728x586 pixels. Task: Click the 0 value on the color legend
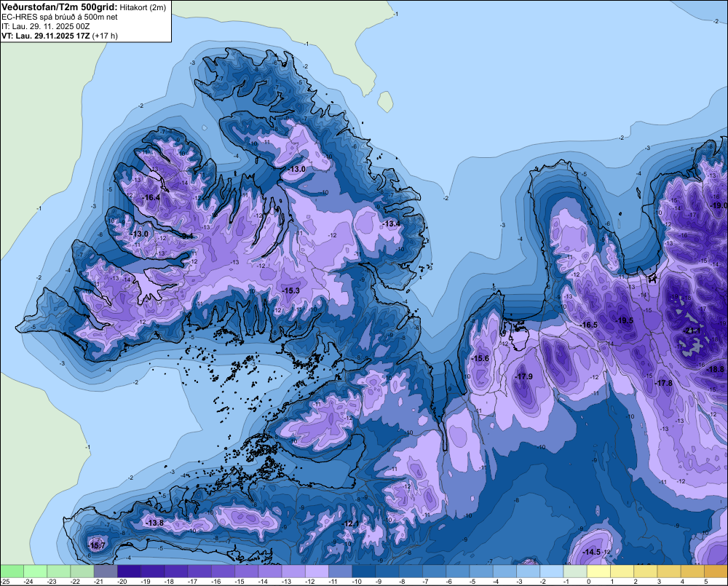click(589, 582)
